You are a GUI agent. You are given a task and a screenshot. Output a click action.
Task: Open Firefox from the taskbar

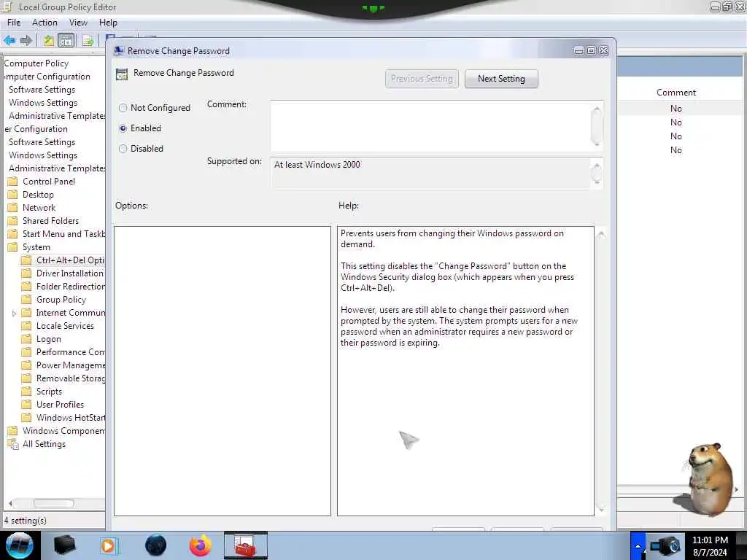point(201,545)
